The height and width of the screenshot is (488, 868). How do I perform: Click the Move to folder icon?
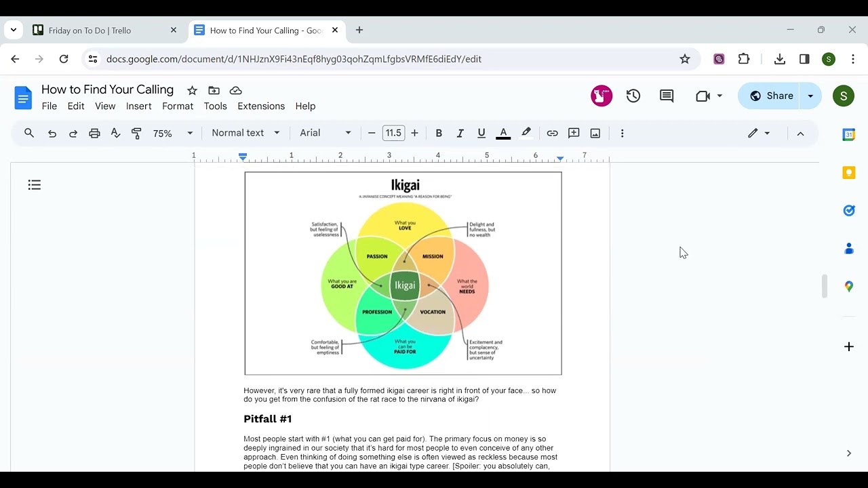tap(214, 90)
